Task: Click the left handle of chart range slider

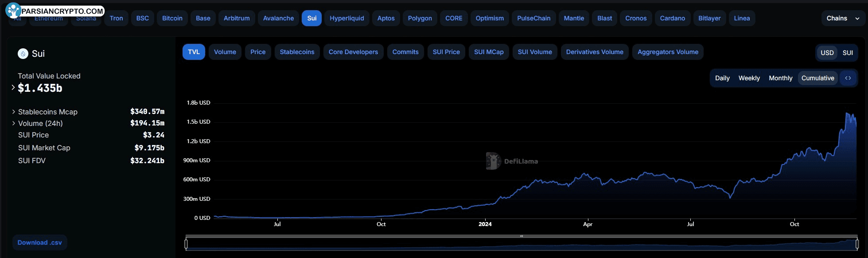Action: tap(186, 244)
